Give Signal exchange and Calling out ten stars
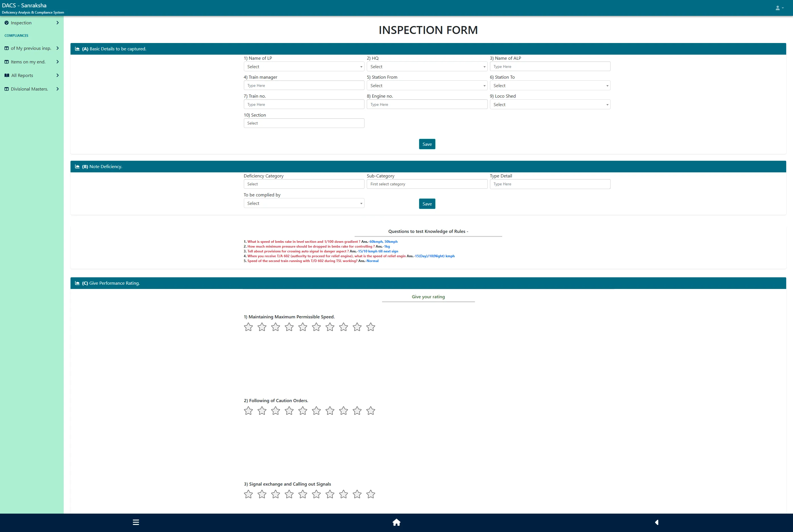 tap(371, 494)
